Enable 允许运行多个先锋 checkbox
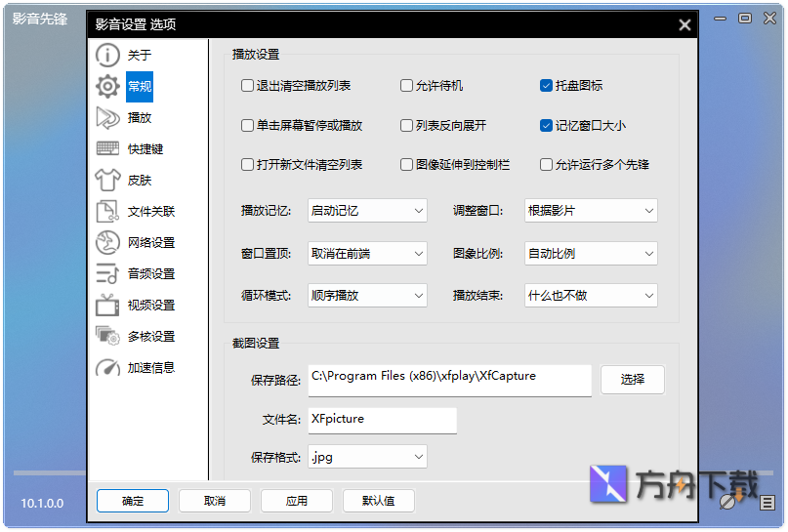This screenshot has width=788, height=532. tap(546, 164)
